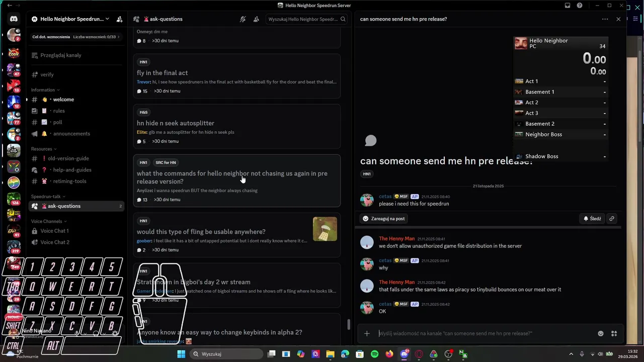Open the hn hide n seek autosplitter post
644x362 pixels.
pos(237,127)
